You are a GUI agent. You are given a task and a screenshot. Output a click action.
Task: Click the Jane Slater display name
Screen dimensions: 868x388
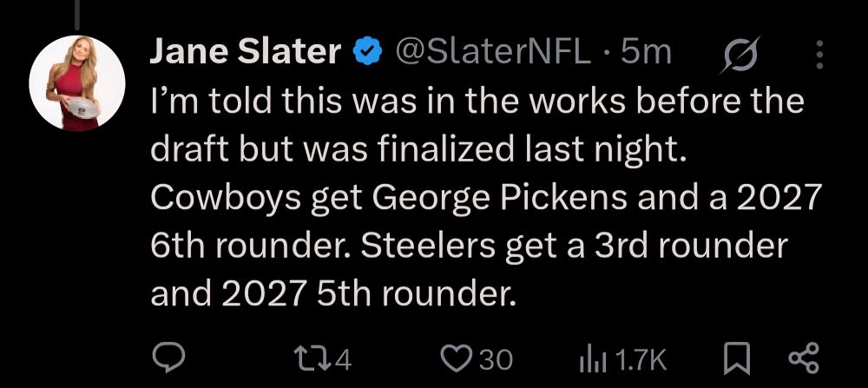(x=246, y=53)
